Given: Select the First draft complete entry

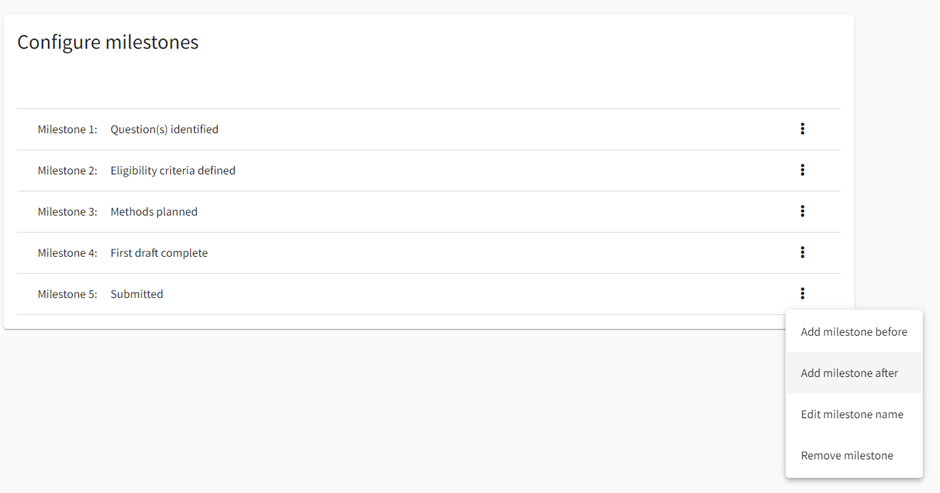Looking at the screenshot, I should tap(159, 253).
